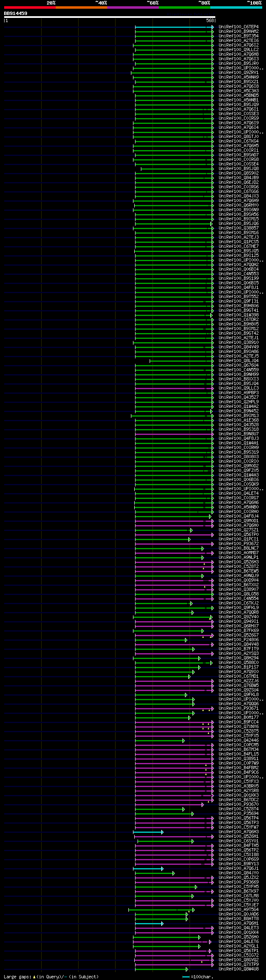Open hit UniRef100_A2TEI6
266x980 pixels.
[239, 41]
